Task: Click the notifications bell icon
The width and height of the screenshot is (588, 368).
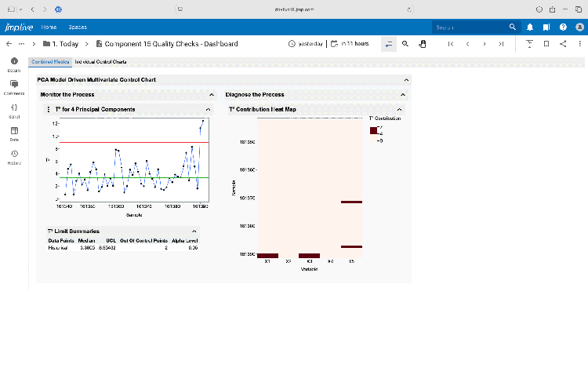Action: pos(529,27)
